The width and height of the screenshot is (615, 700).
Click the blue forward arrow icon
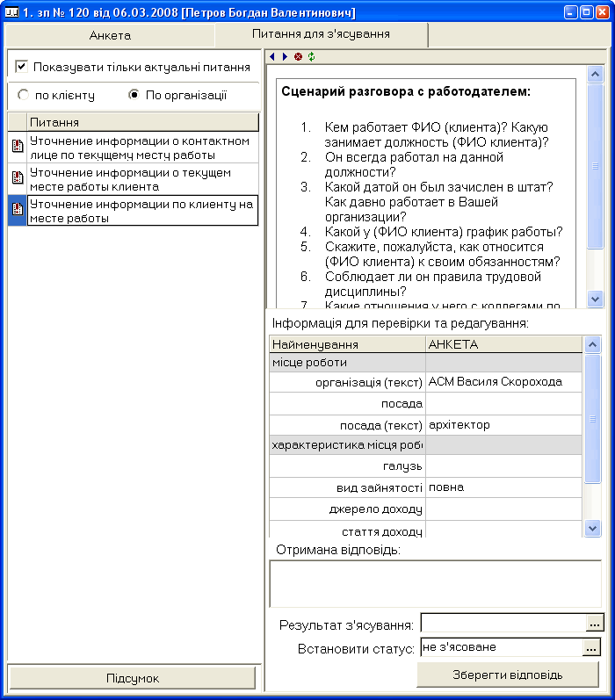click(x=285, y=57)
